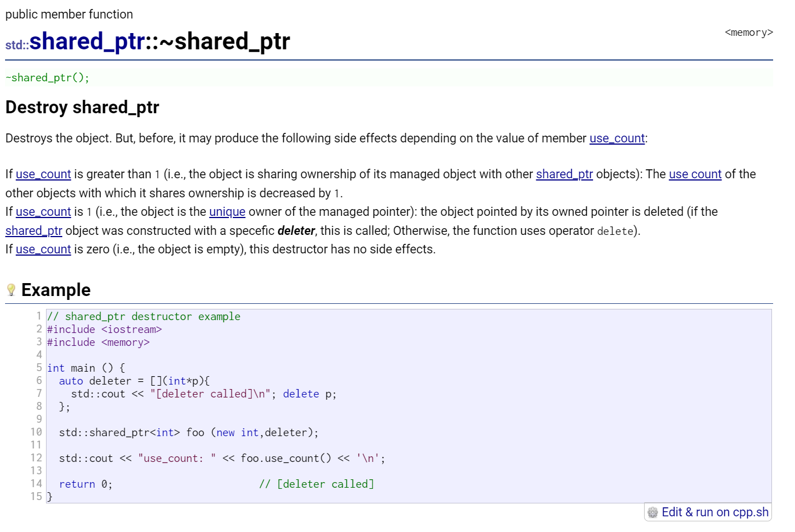795x532 pixels.
Task: Click monospace word 'delete' ending paragraph
Action: coord(615,231)
